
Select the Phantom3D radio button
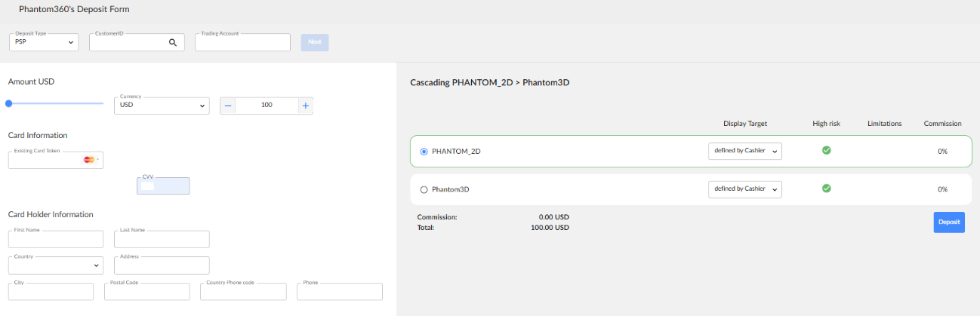[424, 189]
